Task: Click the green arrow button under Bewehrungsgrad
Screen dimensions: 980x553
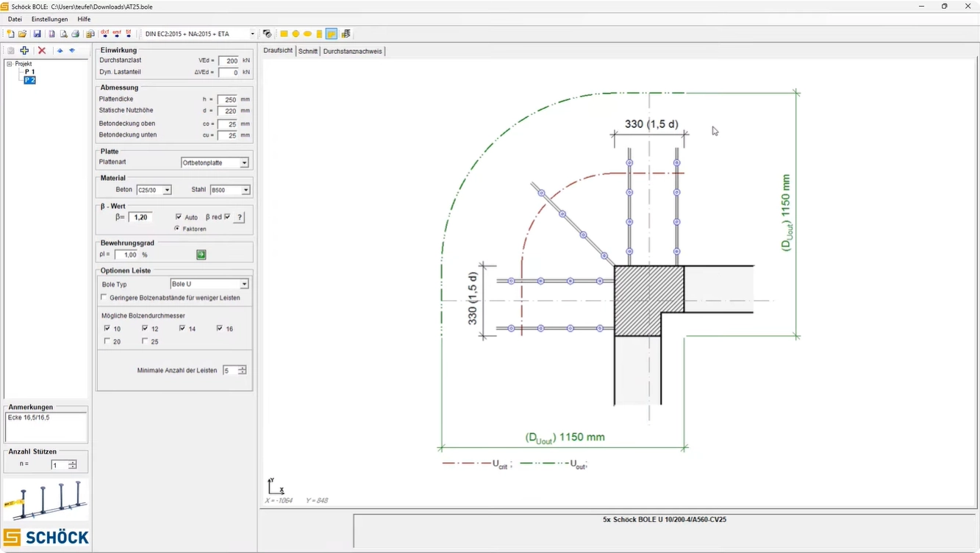Action: coord(201,254)
